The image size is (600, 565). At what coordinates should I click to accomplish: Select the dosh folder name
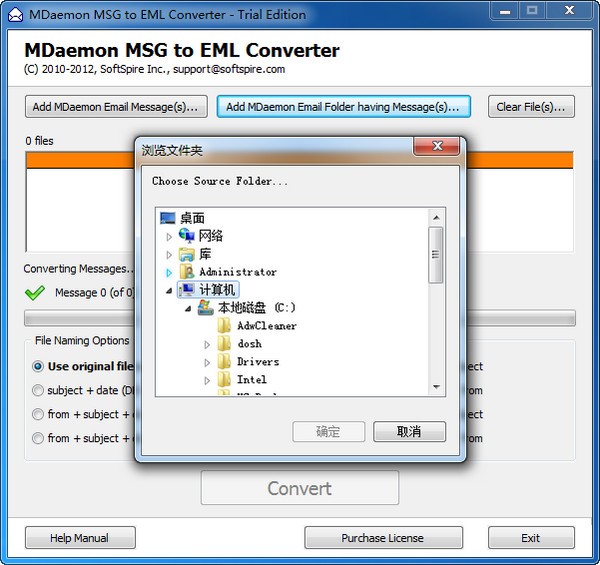coord(249,344)
